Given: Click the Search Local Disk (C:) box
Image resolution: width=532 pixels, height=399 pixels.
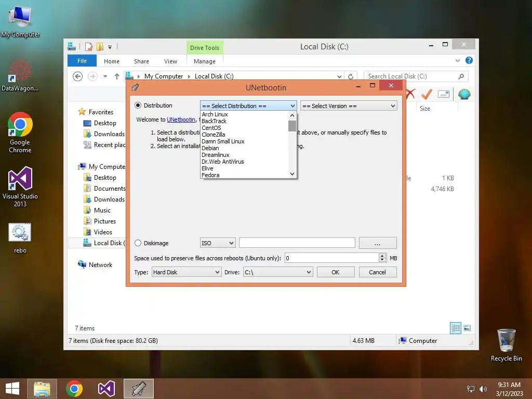Looking at the screenshot, I should coord(416,76).
